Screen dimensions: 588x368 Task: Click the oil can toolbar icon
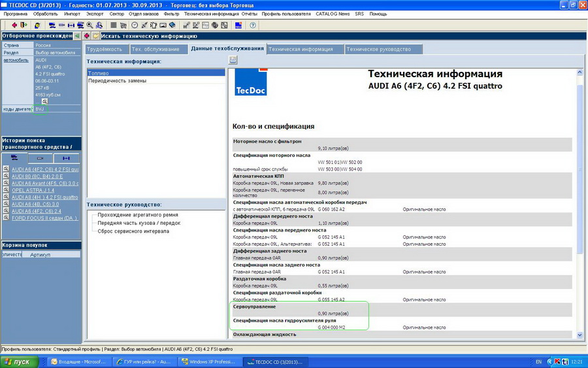coord(154,25)
